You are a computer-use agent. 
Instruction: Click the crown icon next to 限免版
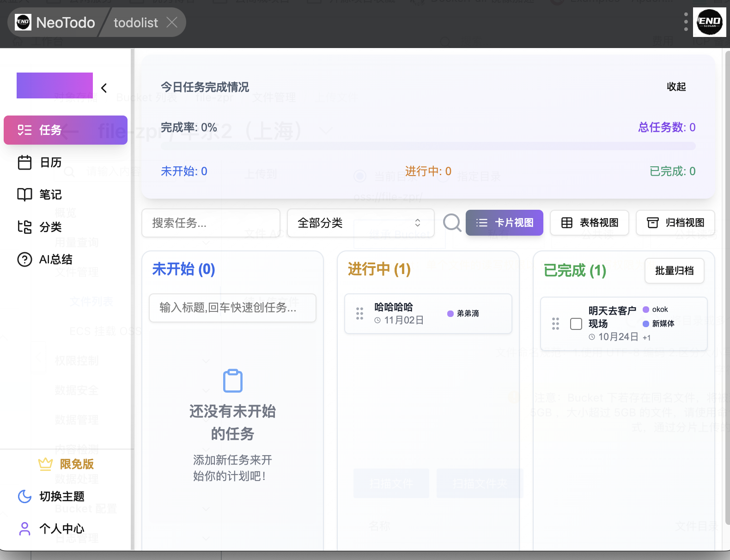(45, 464)
